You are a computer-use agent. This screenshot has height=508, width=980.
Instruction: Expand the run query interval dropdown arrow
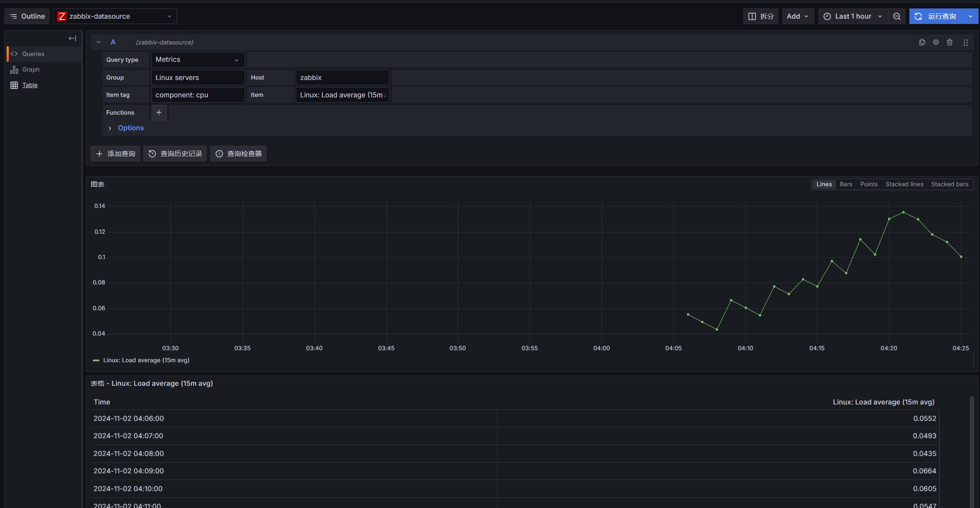971,16
